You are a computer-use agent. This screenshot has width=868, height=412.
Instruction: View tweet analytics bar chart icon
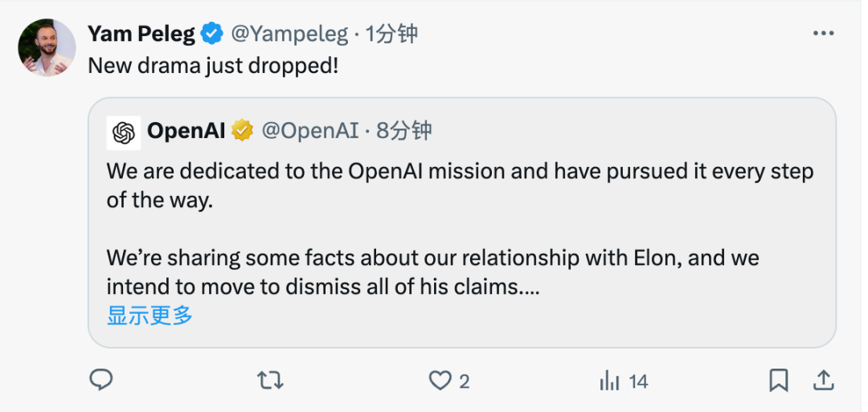click(610, 380)
